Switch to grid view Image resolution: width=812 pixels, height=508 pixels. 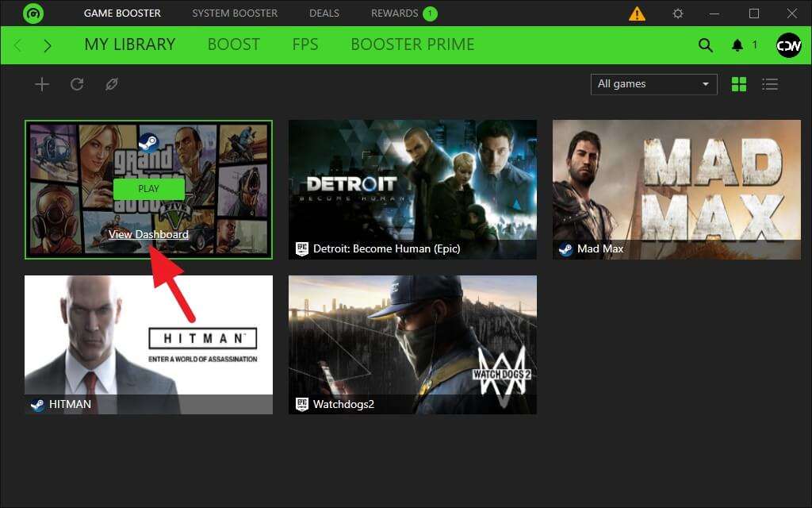coord(738,83)
